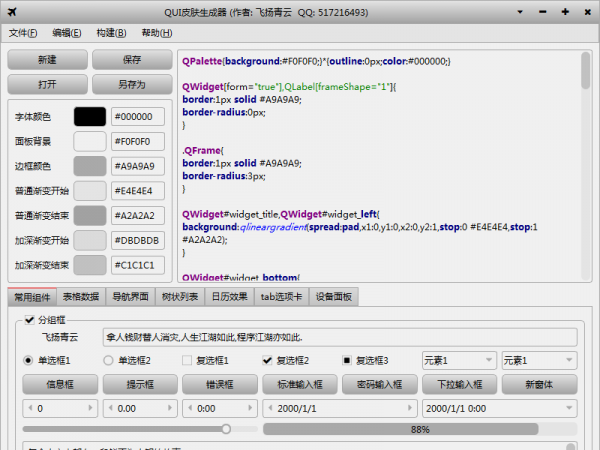Switch to the 表格数据 tab
This screenshot has height=450, width=600.
coord(80,297)
